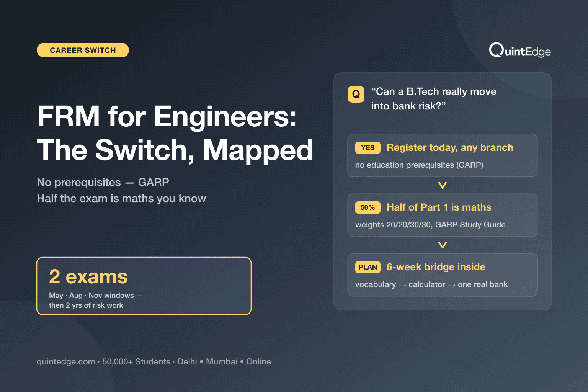Image resolution: width=588 pixels, height=392 pixels.
Task: Click 'then 2 yrs of risk work' text
Action: point(86,305)
